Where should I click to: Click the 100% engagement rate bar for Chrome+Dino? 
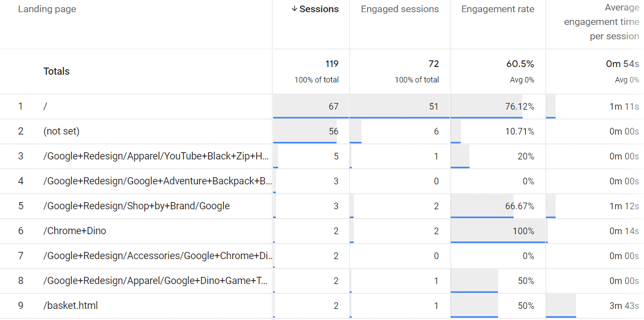point(522,231)
